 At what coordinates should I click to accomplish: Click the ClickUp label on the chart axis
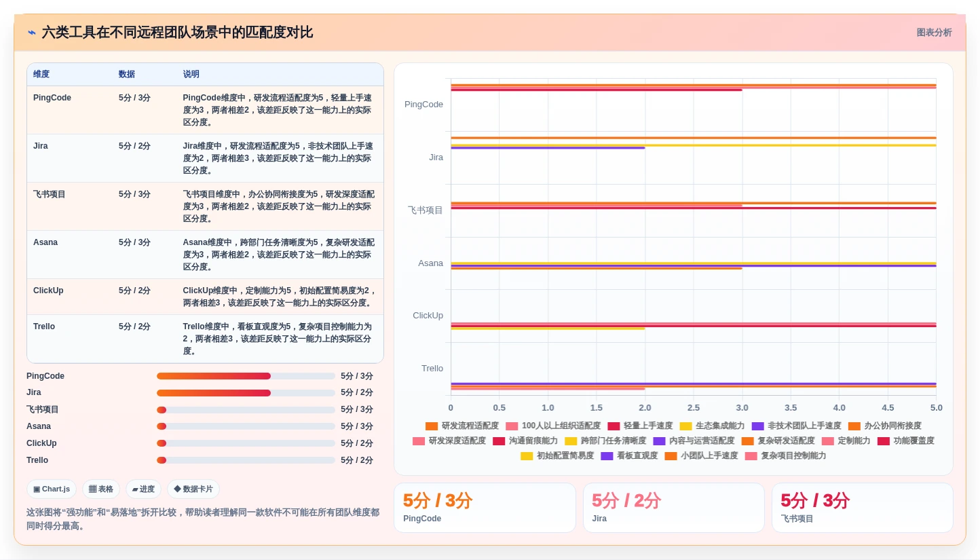[x=428, y=316]
